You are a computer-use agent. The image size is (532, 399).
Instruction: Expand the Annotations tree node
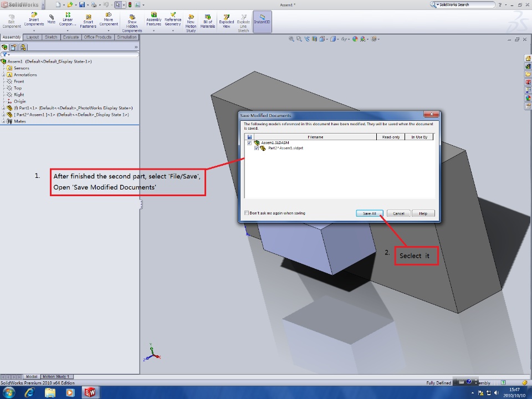4,75
